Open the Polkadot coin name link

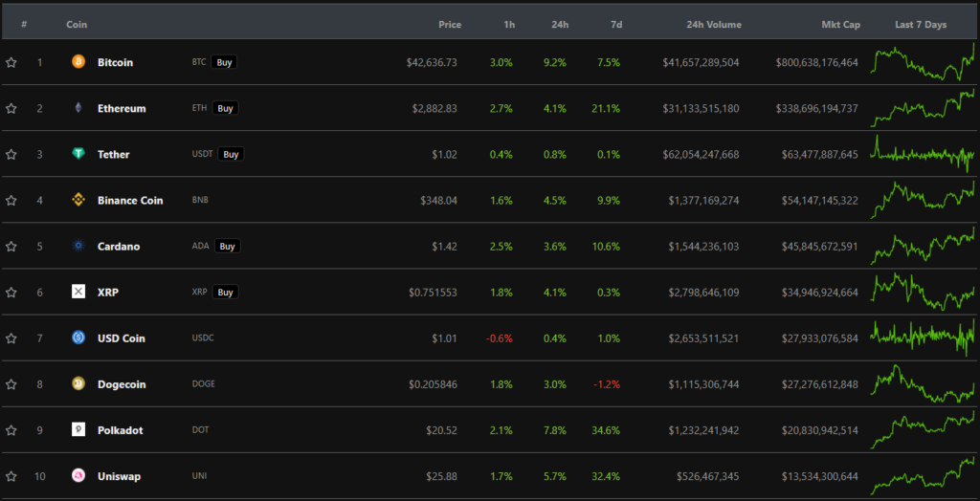click(120, 430)
